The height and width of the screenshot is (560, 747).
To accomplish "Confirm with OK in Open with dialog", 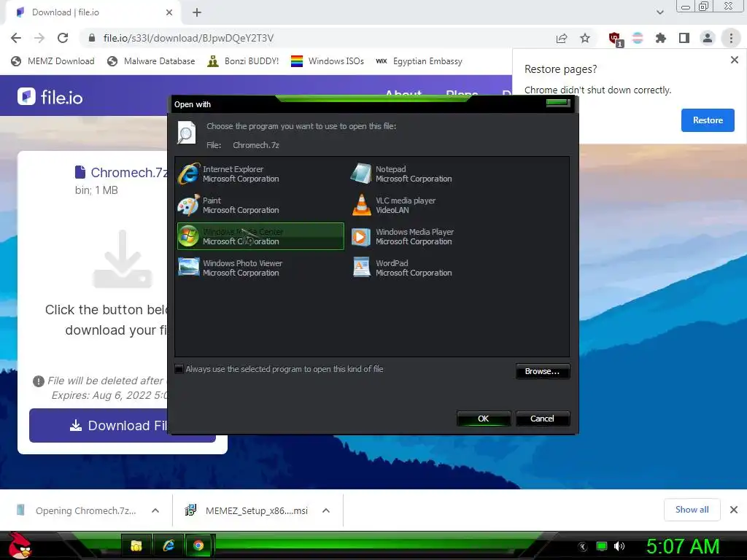I will (x=483, y=419).
